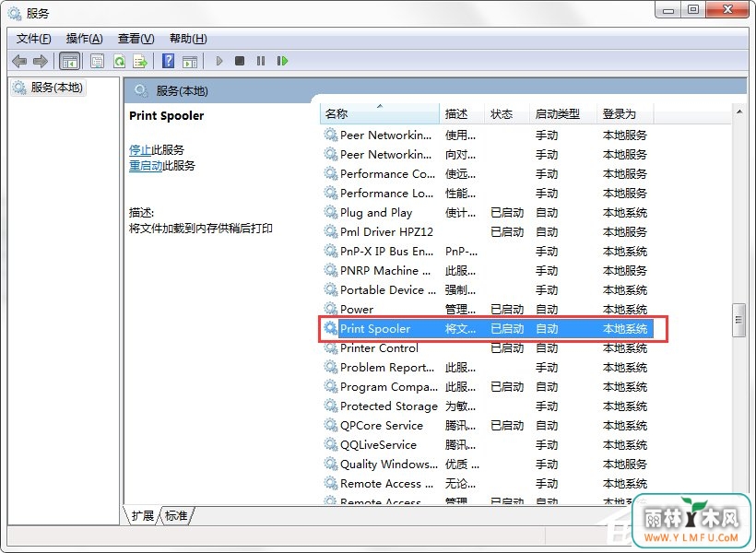
Task: Toggle the show/hide action pane icon
Action: [x=190, y=61]
